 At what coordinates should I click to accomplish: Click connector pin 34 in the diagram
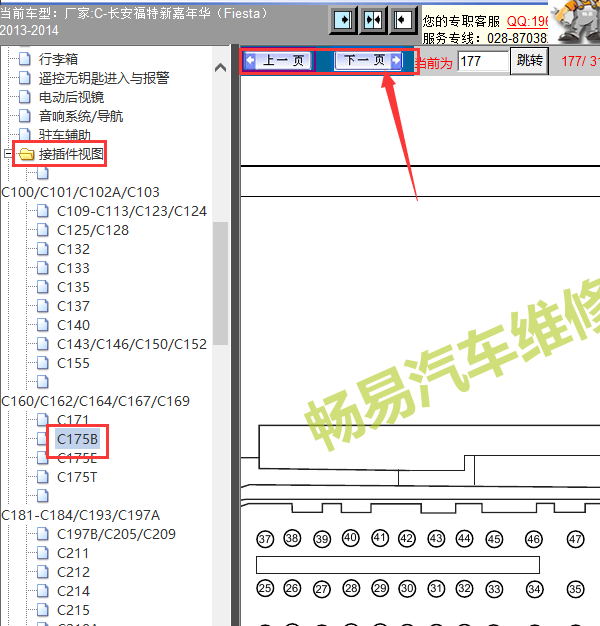click(534, 589)
